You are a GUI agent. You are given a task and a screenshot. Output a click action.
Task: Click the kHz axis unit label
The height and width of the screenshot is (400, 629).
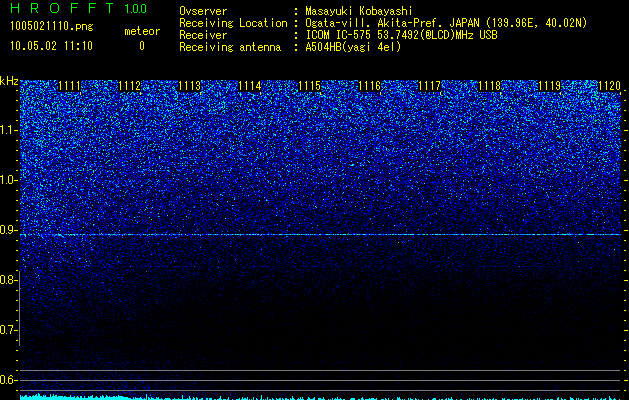pos(9,81)
